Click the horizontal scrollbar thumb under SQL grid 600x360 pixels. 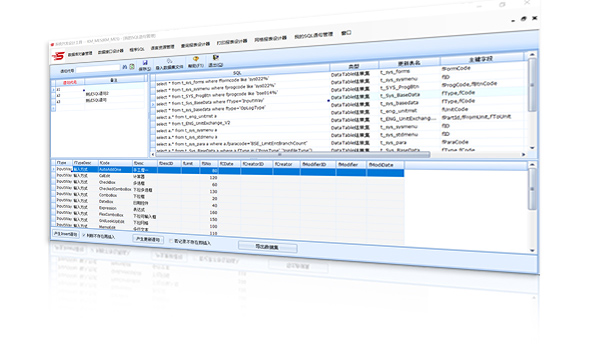[x=292, y=155]
